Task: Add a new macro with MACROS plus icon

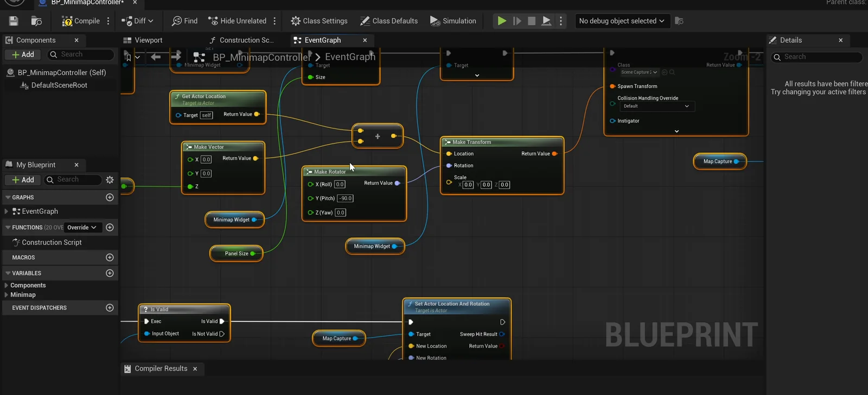Action: click(110, 257)
